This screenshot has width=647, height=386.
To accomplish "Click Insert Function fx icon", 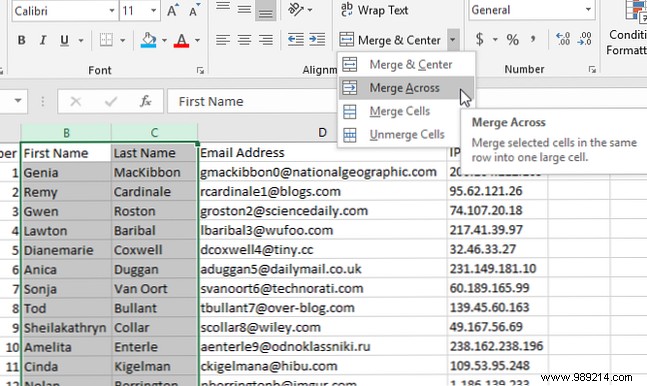I will pos(145,101).
